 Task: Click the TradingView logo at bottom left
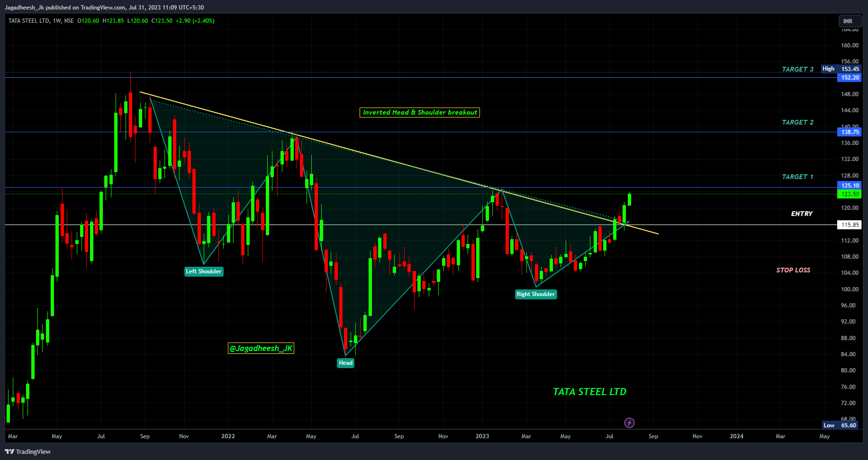coord(28,451)
